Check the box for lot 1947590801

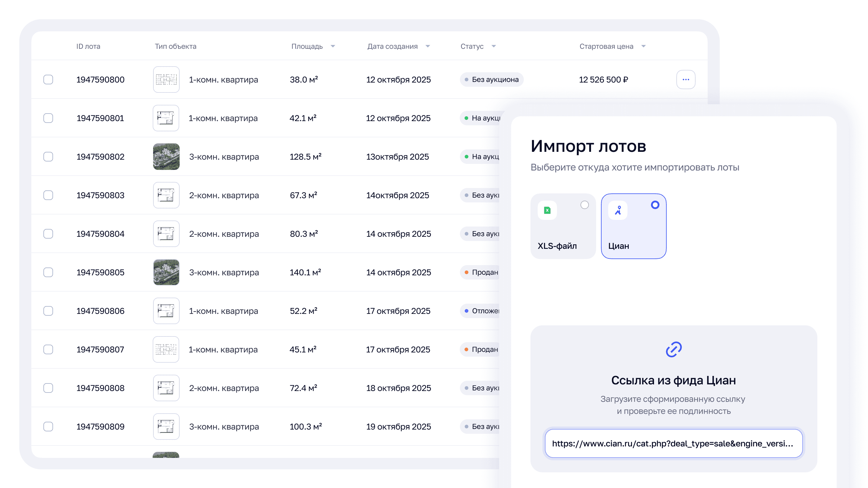pos(48,118)
